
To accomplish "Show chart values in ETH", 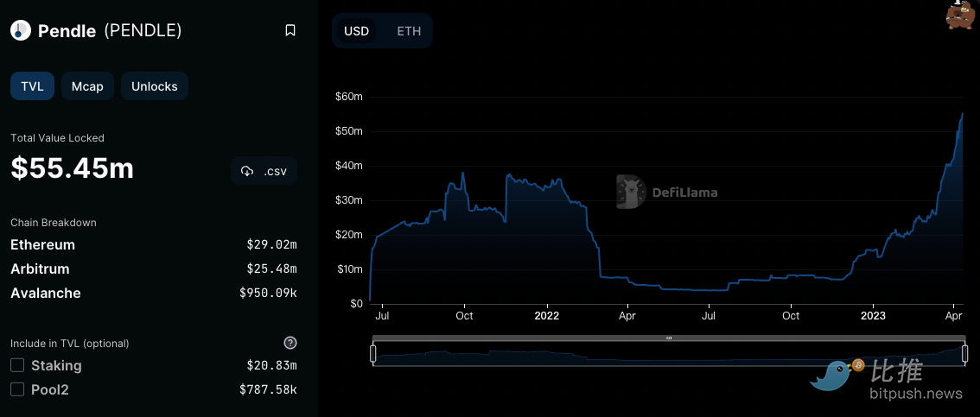I will pos(409,30).
